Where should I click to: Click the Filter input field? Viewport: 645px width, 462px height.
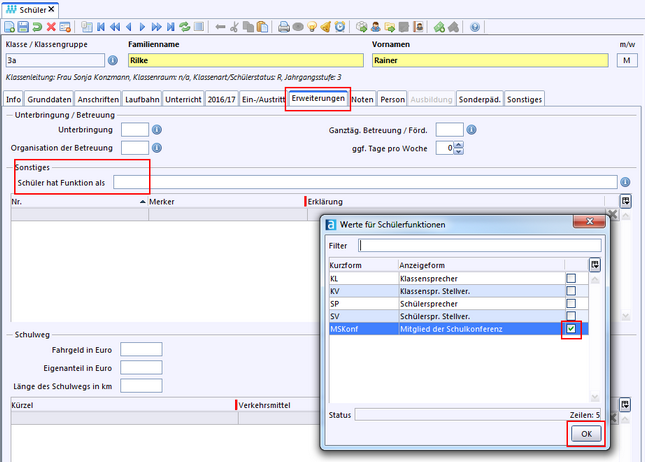coord(480,245)
